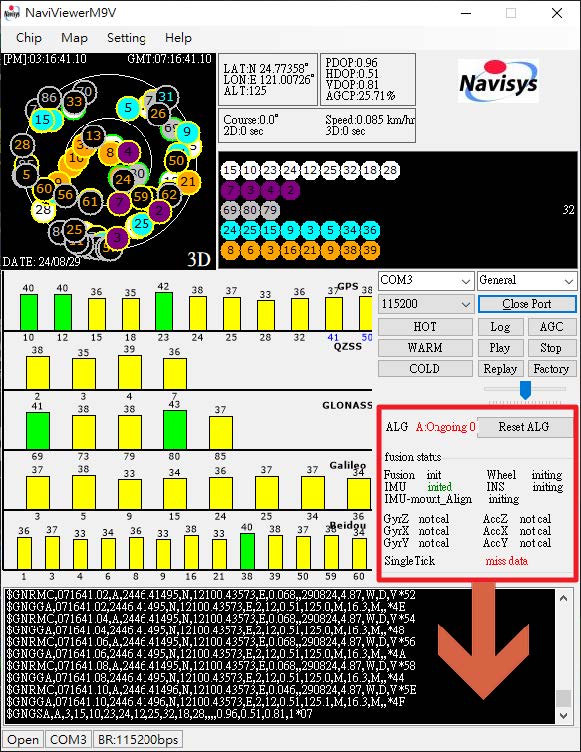The width and height of the screenshot is (581, 752).
Task: Start playback with the Play button
Action: (x=499, y=348)
